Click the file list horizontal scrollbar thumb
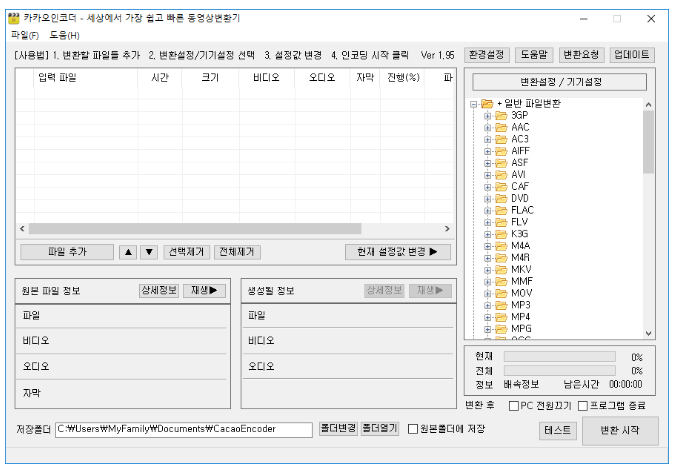Screen dimensions: 673x467 [x=195, y=229]
